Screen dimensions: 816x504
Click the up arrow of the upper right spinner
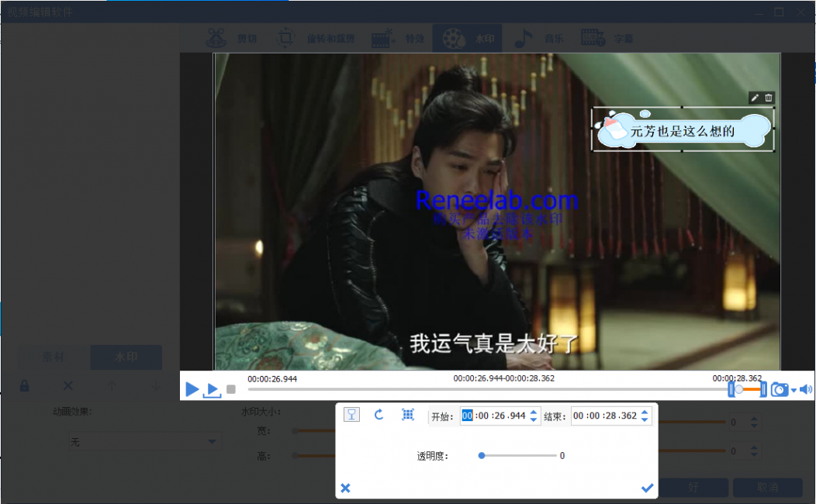(754, 419)
